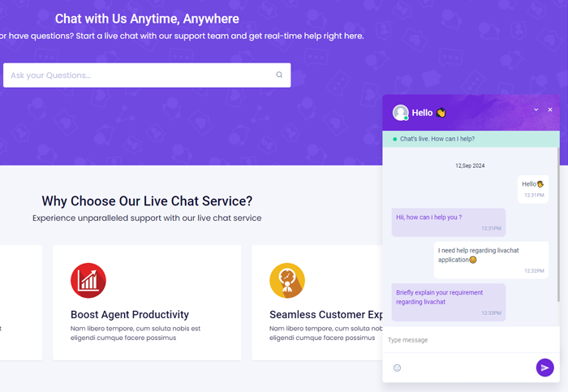Screen dimensions: 568x392
Task: Click the green live status dot
Action: (x=395, y=139)
